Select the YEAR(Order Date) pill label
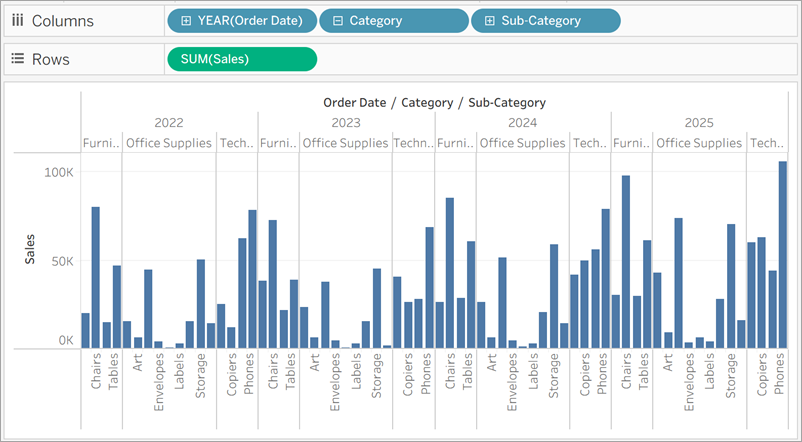This screenshot has height=442, width=802. tap(250, 20)
